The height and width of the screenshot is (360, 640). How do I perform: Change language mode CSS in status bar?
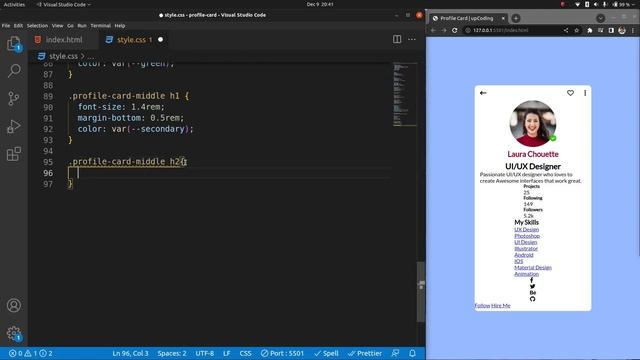[x=245, y=353]
